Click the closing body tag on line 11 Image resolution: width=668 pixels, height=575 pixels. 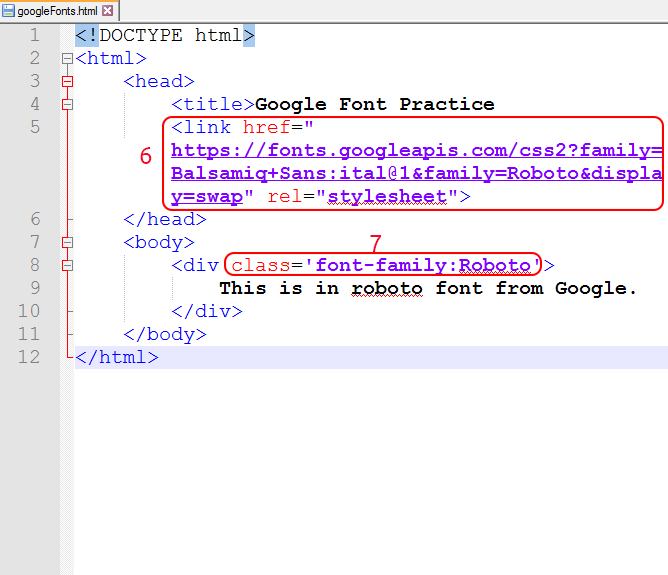165,334
